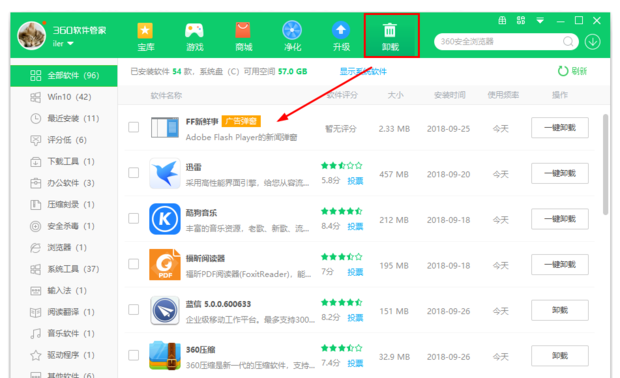Select 输入法 (1) category

(64, 291)
